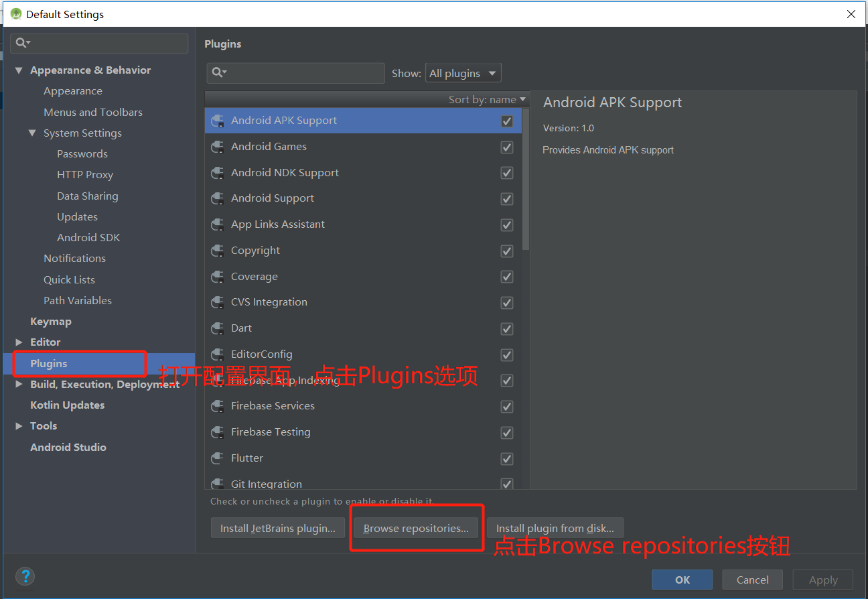This screenshot has height=599, width=868.
Task: Click Install plugin from disk button
Action: point(555,528)
